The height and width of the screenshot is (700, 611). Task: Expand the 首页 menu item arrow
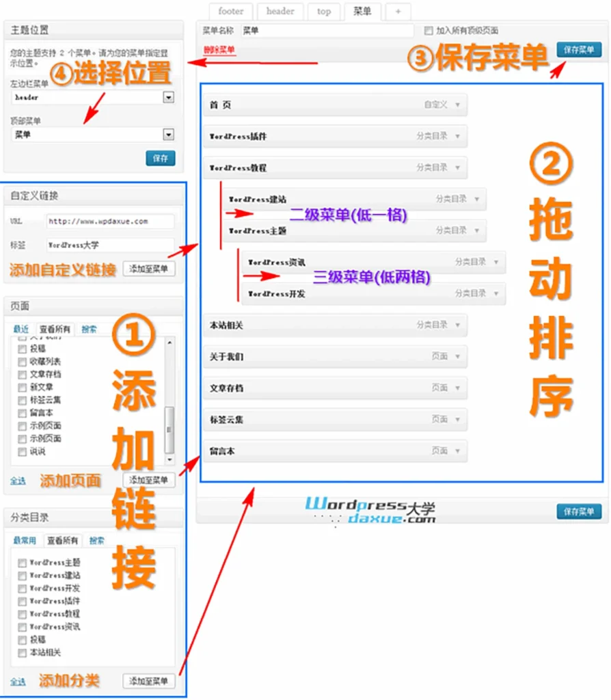[x=457, y=105]
